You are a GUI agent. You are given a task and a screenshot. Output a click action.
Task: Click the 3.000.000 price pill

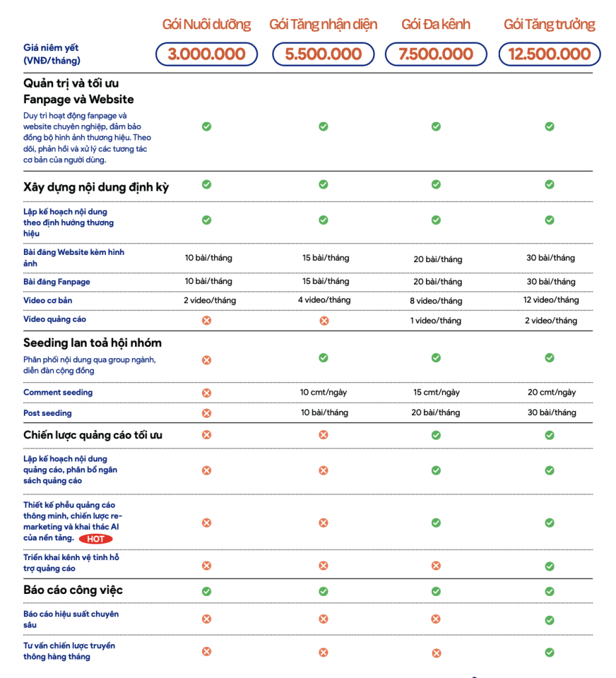pos(207,54)
